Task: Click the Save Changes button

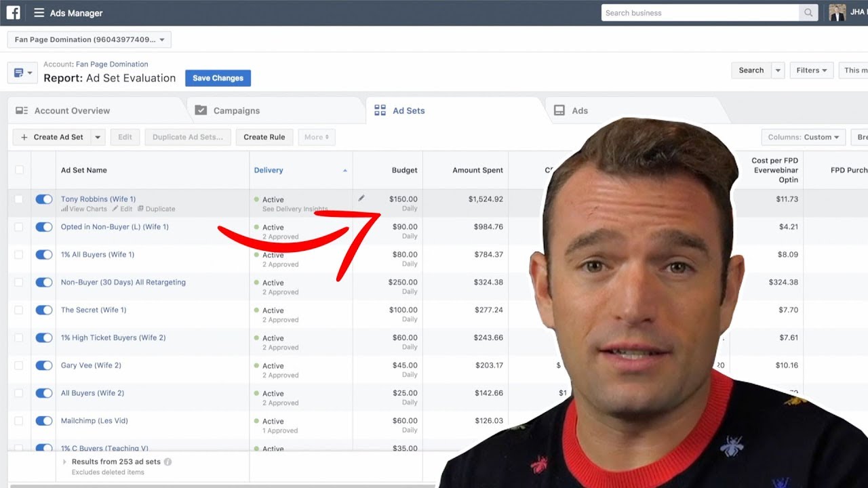Action: (x=218, y=78)
